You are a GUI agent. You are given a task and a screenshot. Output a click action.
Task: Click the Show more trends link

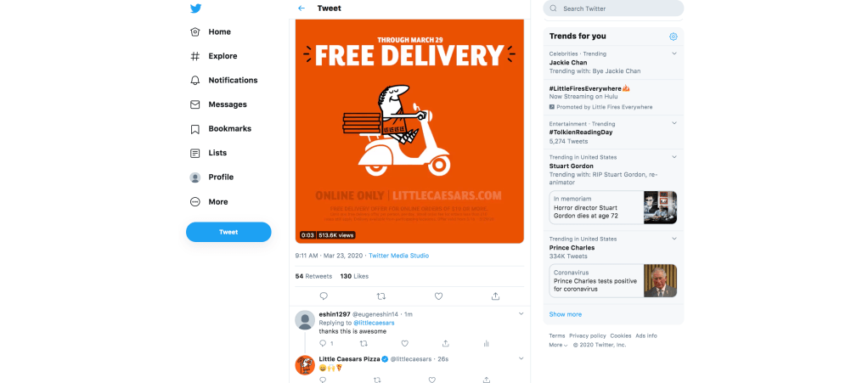pos(566,314)
